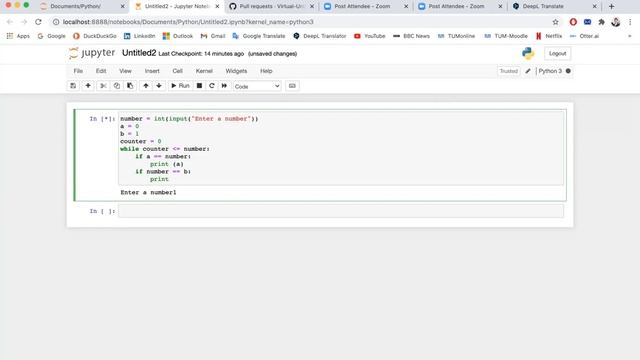Open the Chrome three-dot menu
Viewport: 640px width, 360px height.
(630, 22)
